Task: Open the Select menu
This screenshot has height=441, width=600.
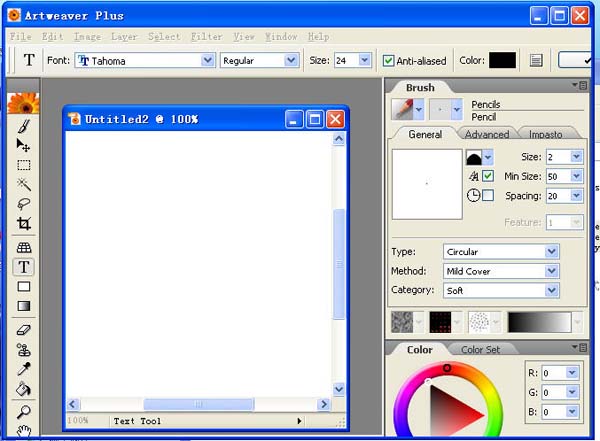Action: point(164,36)
